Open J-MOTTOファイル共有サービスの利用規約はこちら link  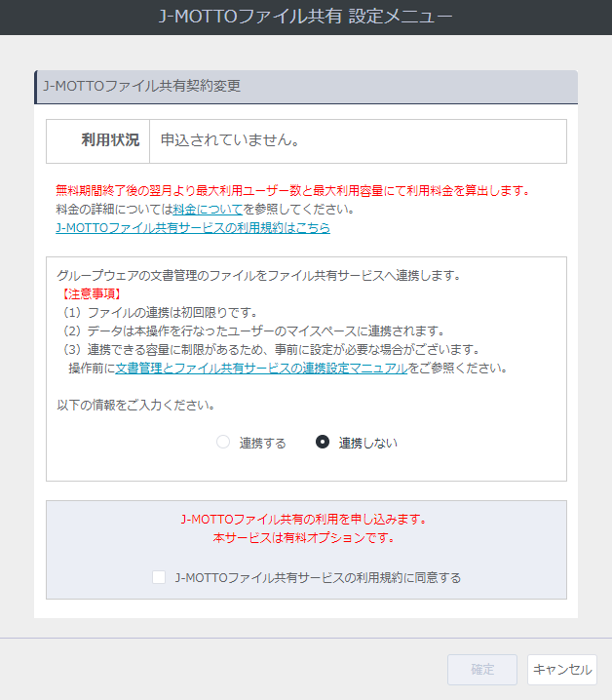(x=193, y=228)
